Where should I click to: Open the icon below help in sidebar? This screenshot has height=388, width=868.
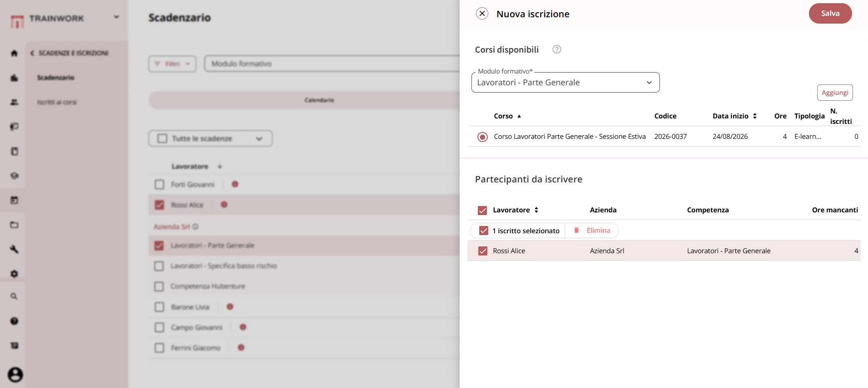[x=14, y=345]
